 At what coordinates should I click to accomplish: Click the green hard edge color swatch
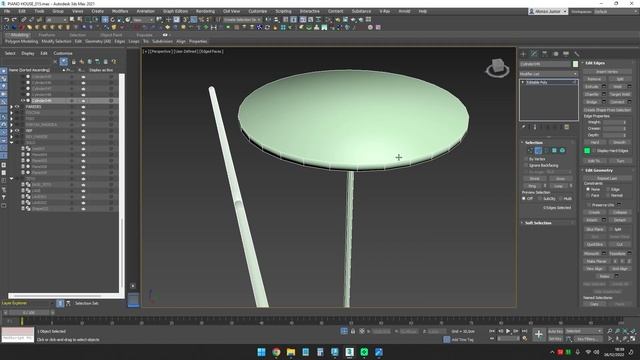coord(587,151)
